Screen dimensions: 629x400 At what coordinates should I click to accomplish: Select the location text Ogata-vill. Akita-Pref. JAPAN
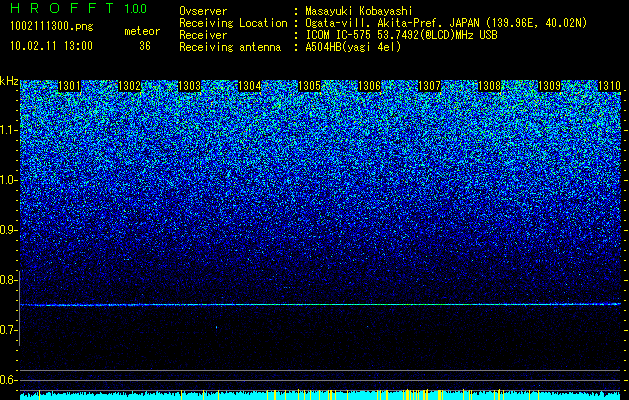[x=393, y=23]
